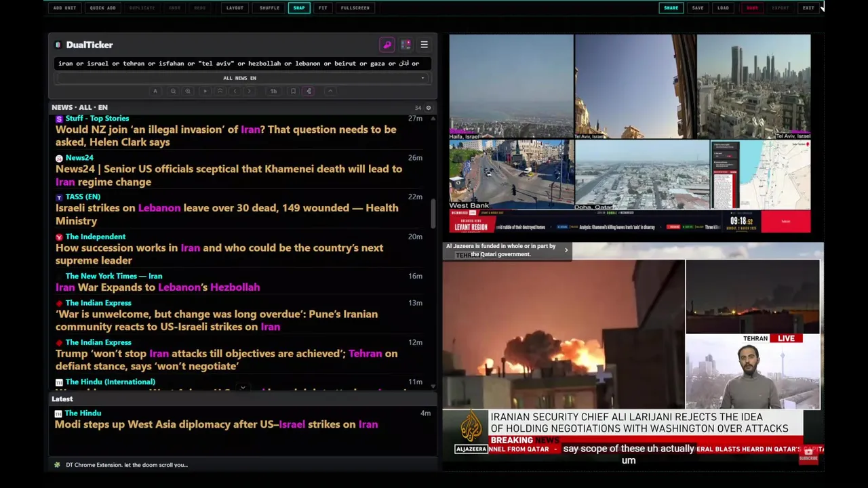Click the font size 'A' icon
Image resolution: width=868 pixels, height=488 pixels.
click(155, 91)
